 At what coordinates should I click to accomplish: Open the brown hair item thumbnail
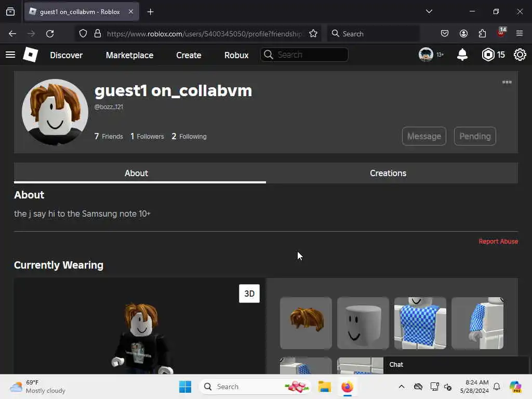[x=306, y=323]
